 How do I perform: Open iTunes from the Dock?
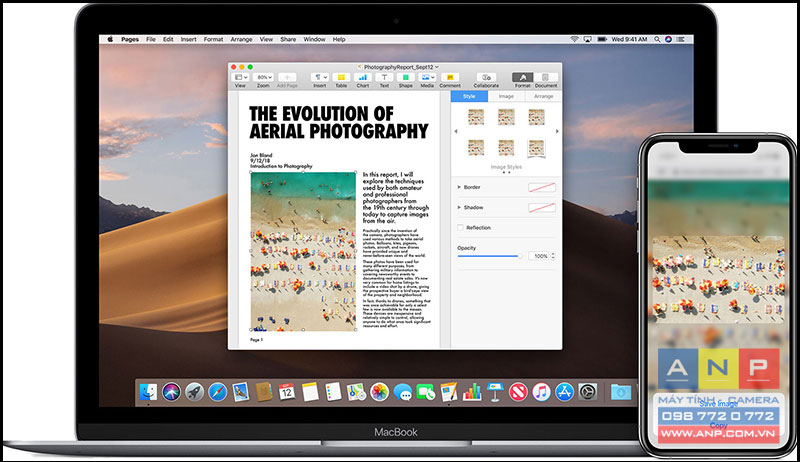(x=541, y=392)
